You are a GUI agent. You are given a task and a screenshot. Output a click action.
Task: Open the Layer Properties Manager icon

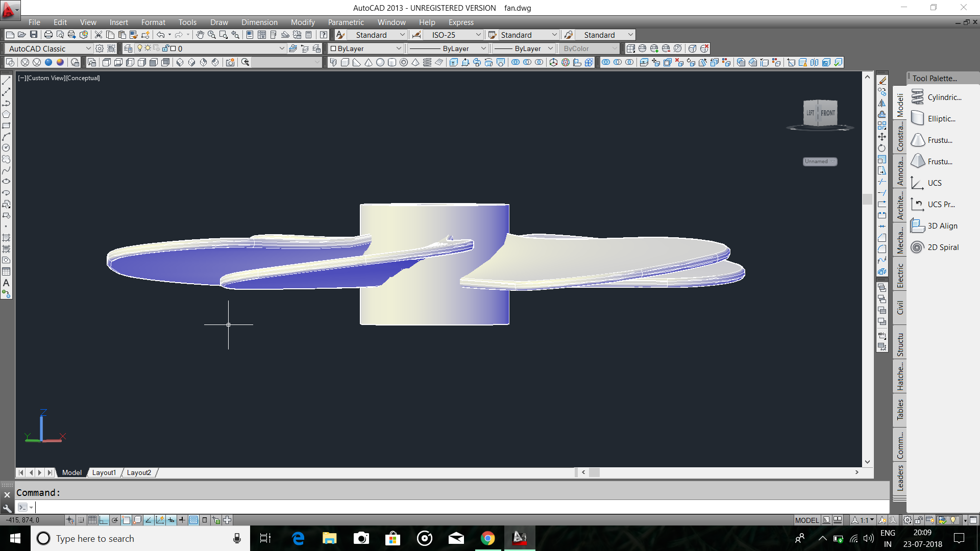point(128,48)
